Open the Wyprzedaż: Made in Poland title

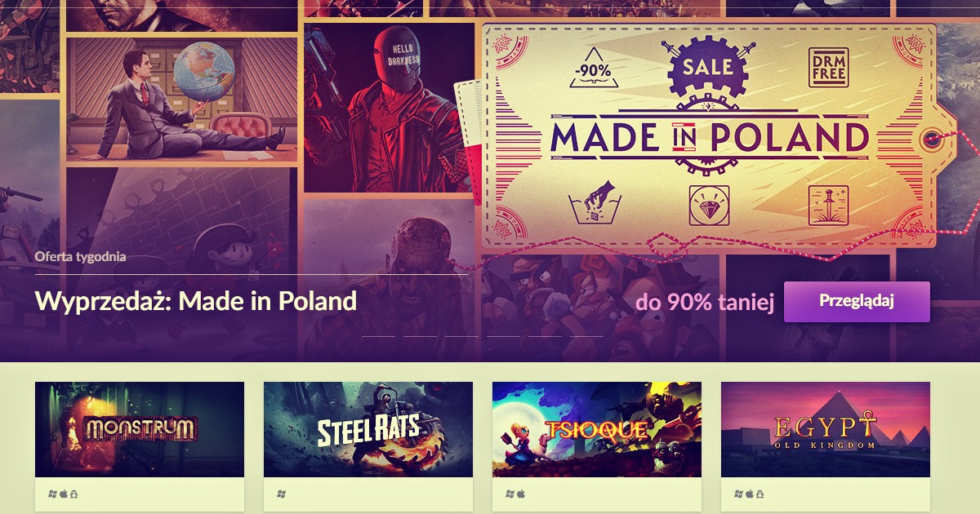click(196, 301)
